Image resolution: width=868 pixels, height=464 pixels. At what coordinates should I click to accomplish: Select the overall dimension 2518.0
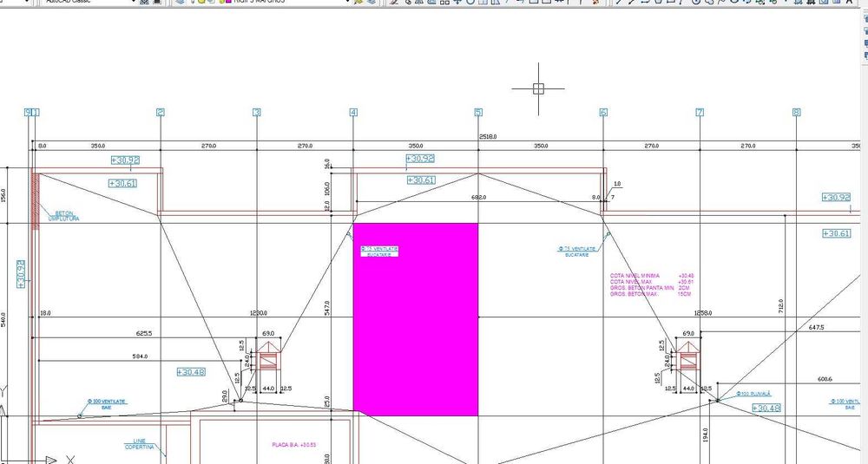(x=488, y=136)
